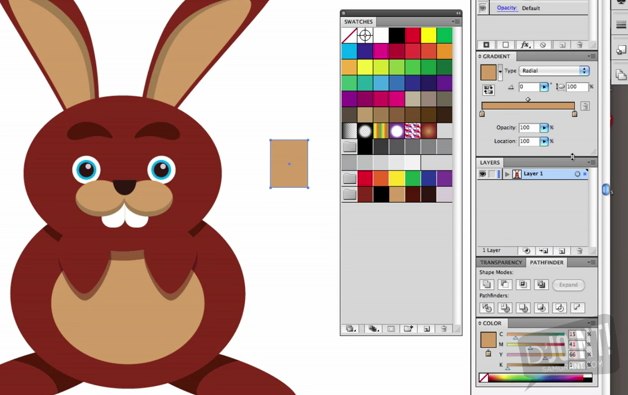This screenshot has height=395, width=628.
Task: Click the Clear Appearance icon
Action: 543,45
